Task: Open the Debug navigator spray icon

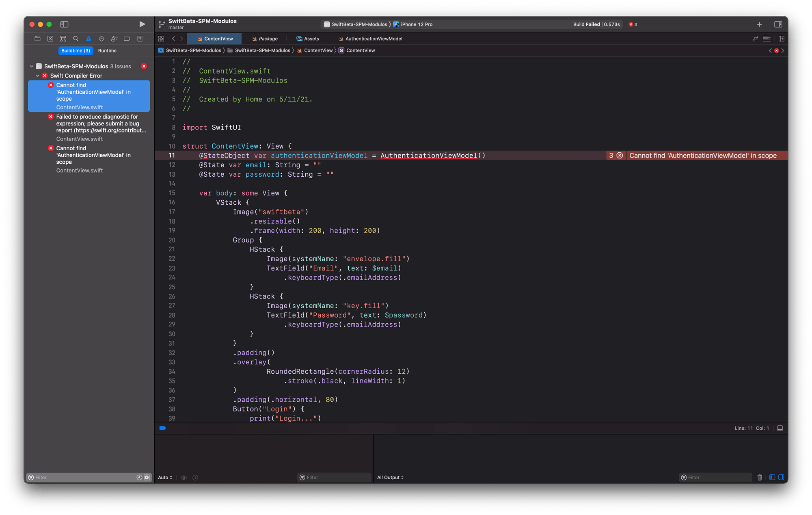Action: [x=114, y=39]
